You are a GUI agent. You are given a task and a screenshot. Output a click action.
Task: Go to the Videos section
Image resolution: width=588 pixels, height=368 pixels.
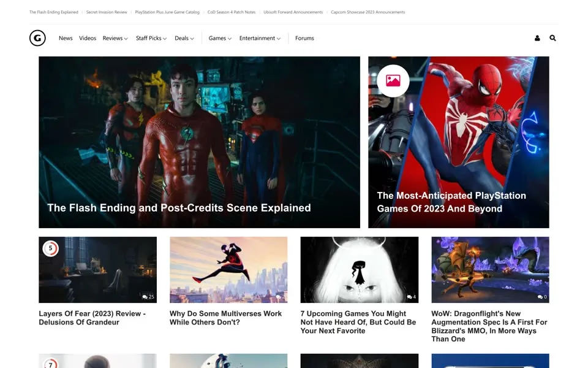click(88, 38)
